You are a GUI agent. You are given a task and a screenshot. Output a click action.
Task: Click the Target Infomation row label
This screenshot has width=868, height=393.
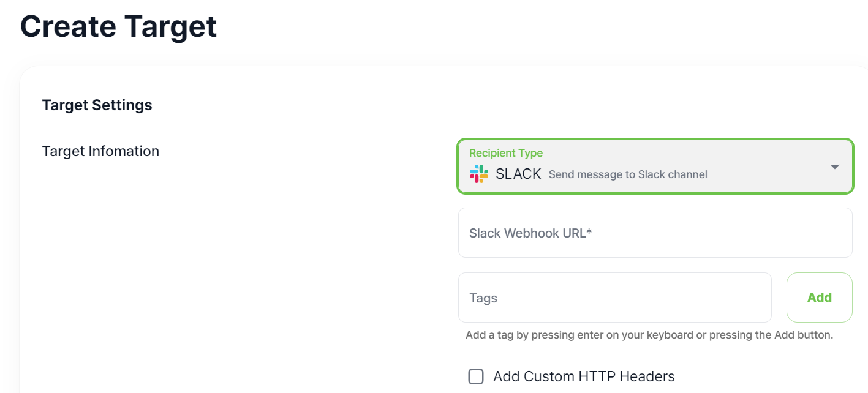click(100, 151)
